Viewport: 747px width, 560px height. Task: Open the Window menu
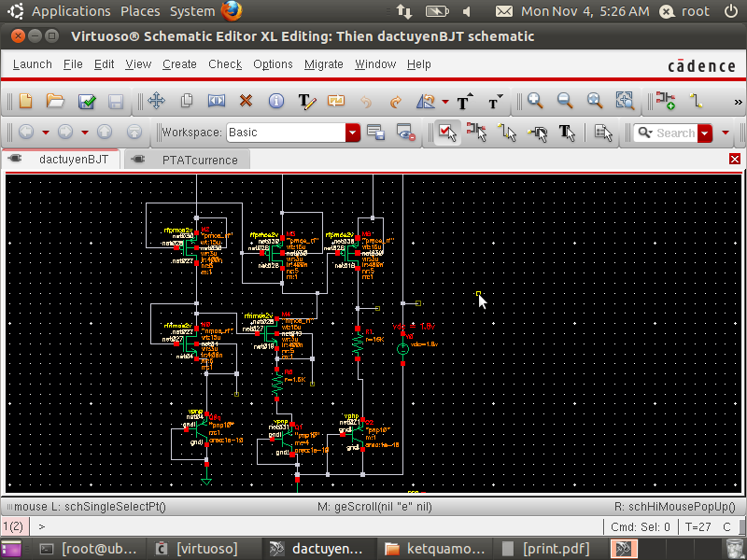(375, 64)
